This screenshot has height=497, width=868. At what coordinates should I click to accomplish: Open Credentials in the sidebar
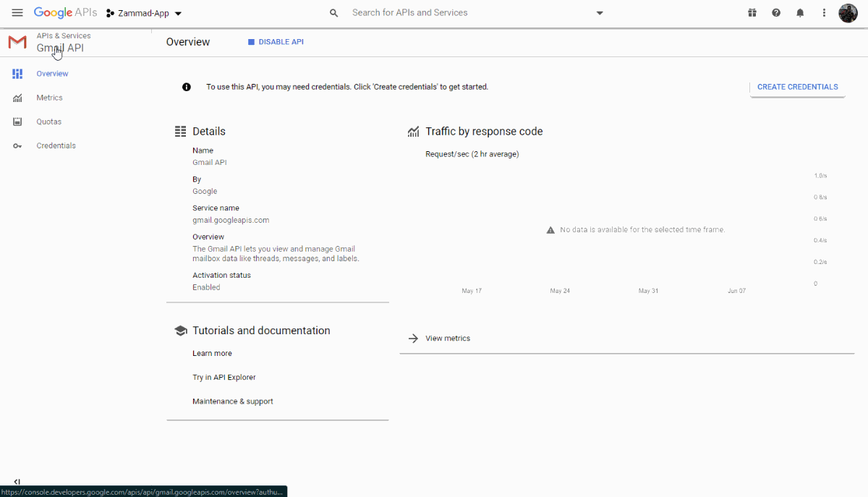[x=56, y=145]
